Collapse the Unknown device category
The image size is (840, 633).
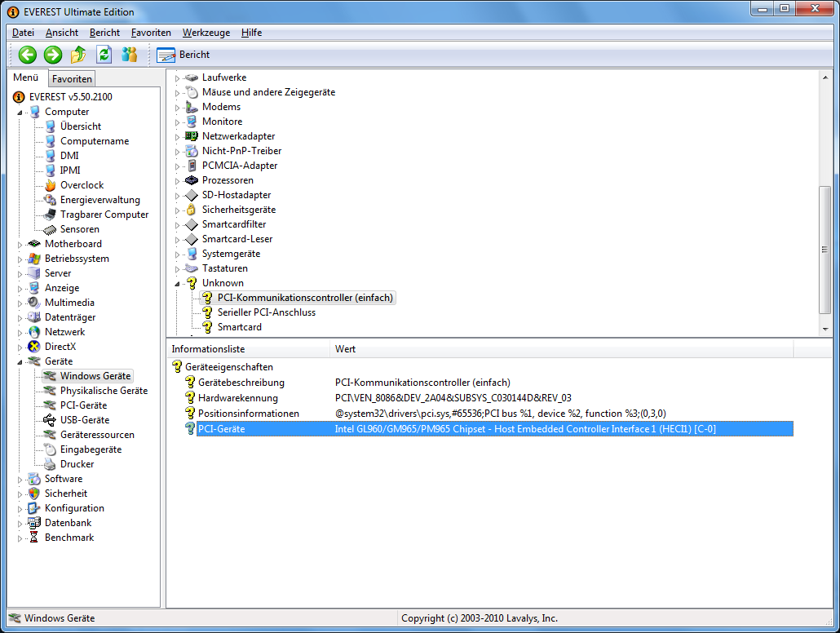(177, 284)
